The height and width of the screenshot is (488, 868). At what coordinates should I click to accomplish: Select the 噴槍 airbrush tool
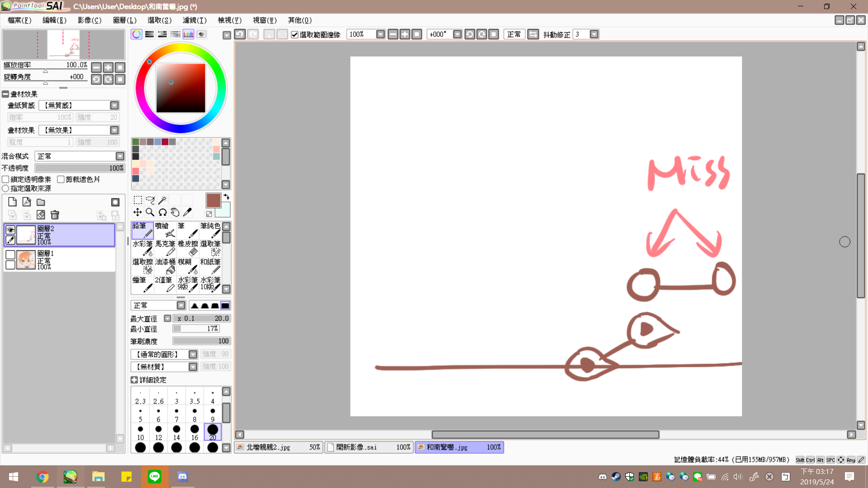[165, 230]
